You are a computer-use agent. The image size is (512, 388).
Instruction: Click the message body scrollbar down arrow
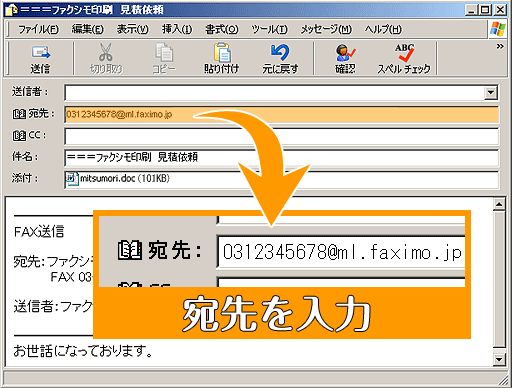(x=499, y=359)
